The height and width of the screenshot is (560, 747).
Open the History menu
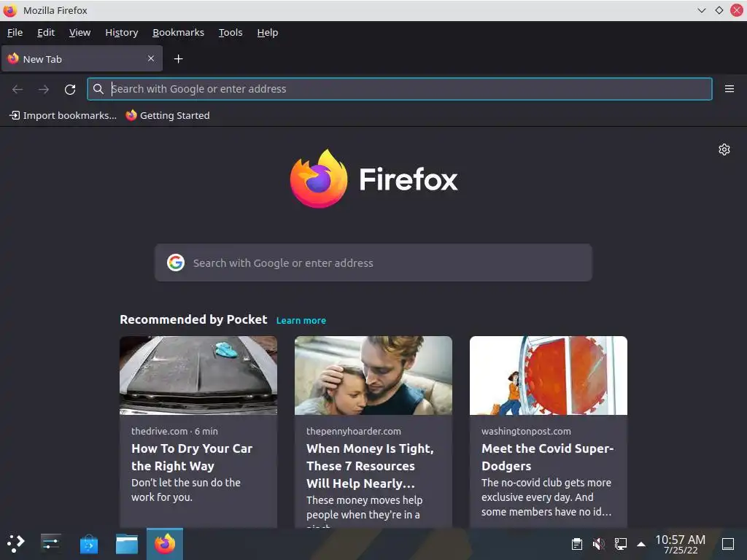tap(122, 32)
